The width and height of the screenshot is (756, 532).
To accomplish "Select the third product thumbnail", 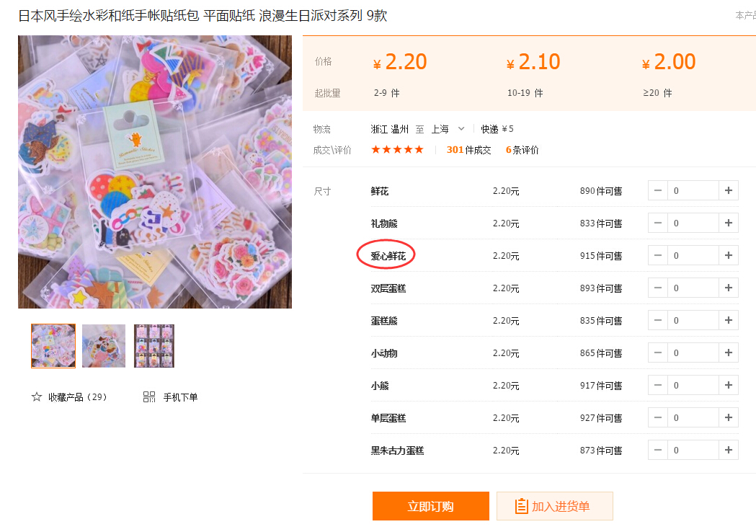I will coord(154,346).
